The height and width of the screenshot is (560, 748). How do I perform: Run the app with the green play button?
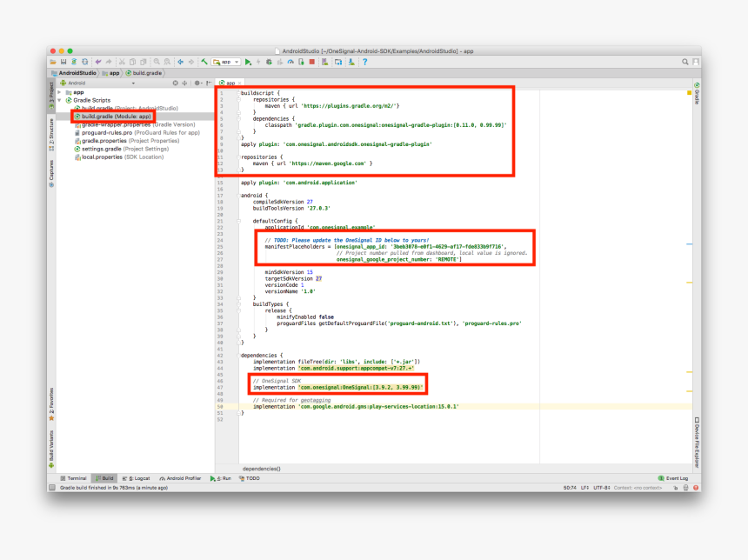pyautogui.click(x=248, y=62)
